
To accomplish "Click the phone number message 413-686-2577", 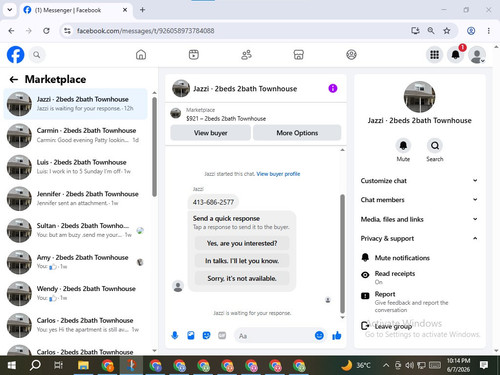I will [x=213, y=202].
